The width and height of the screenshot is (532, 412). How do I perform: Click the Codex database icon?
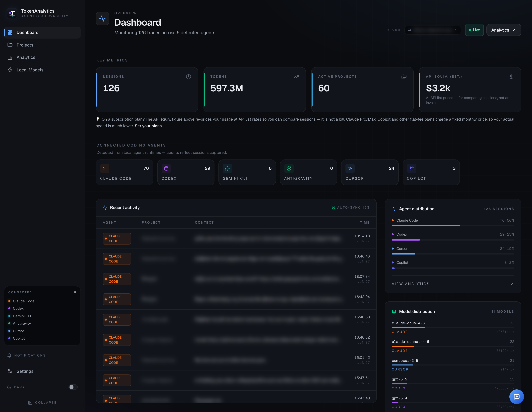coord(166,168)
